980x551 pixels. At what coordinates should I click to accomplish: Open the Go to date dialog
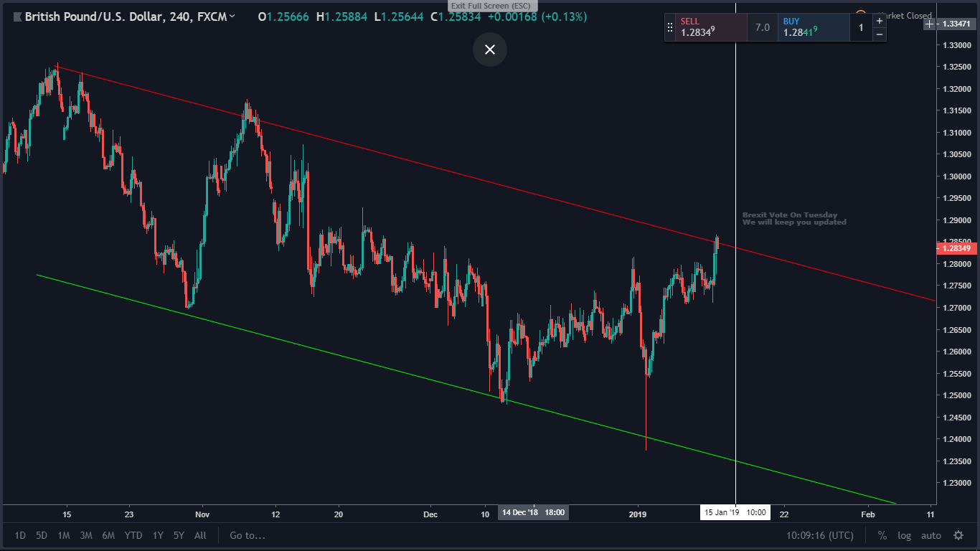(248, 535)
